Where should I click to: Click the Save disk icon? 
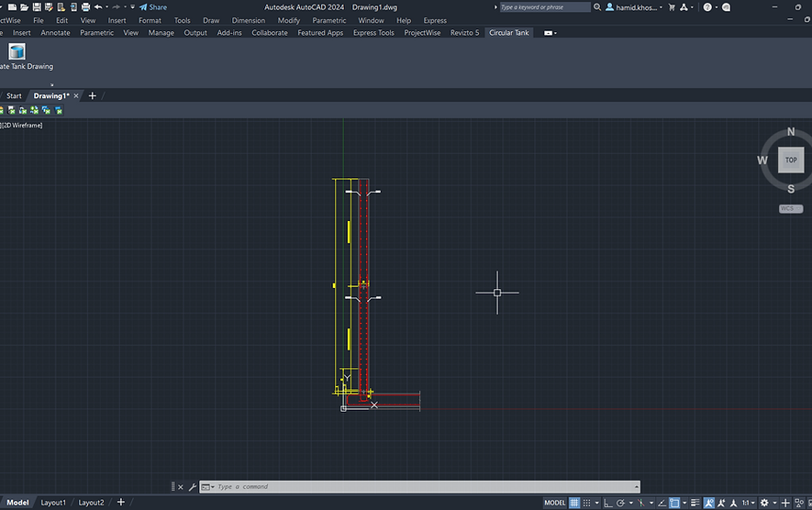pos(37,7)
